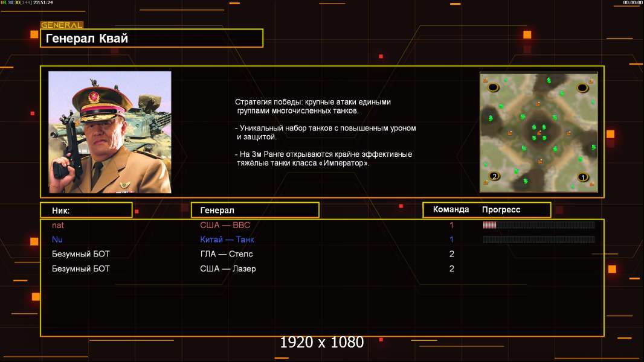Click team number 2 in США — Лазер row

(x=452, y=268)
